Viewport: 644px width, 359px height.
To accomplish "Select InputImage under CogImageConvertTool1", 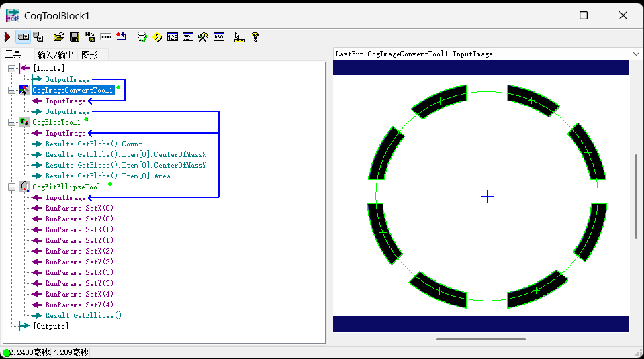I will click(x=65, y=101).
